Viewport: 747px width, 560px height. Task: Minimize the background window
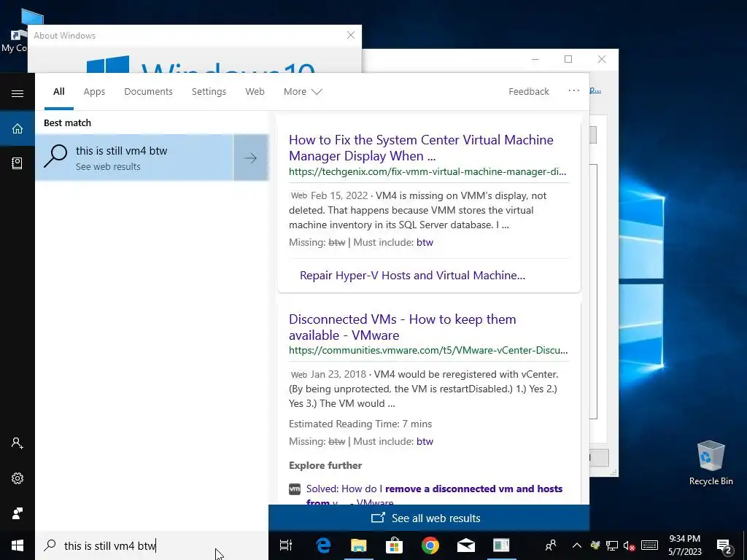click(x=535, y=59)
